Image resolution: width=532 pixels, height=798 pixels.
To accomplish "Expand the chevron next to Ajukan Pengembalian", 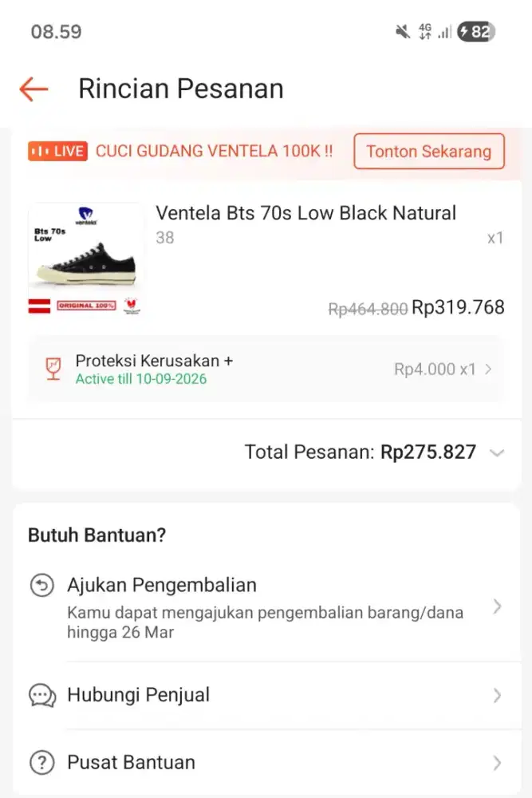I will pyautogui.click(x=499, y=606).
